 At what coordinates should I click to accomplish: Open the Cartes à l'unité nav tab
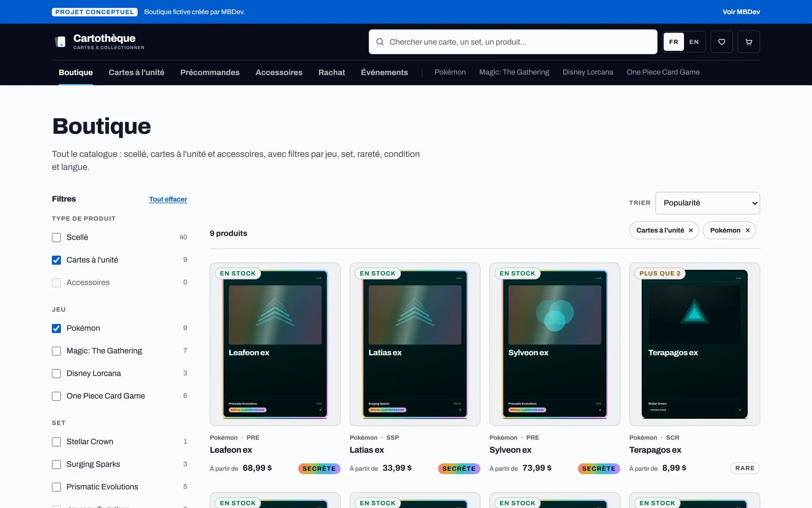point(136,72)
